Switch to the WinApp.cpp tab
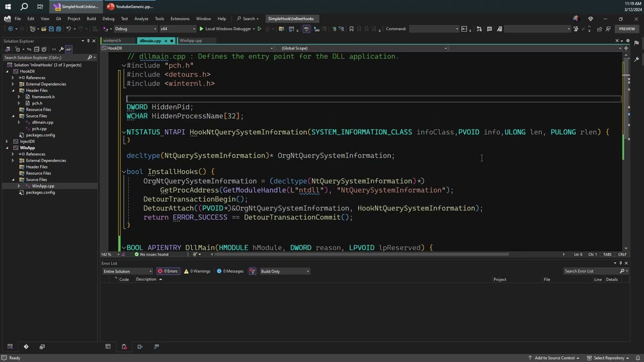 pyautogui.click(x=191, y=41)
